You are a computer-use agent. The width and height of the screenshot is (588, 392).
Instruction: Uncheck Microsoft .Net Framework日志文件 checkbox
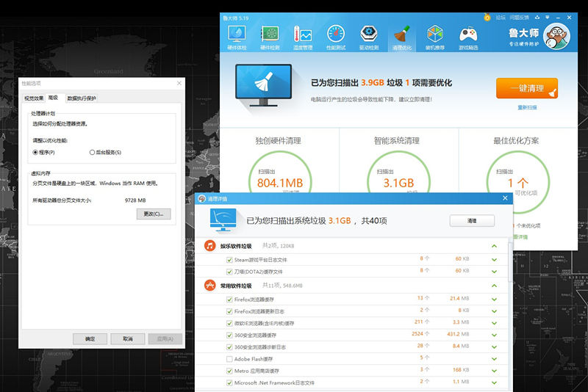[x=229, y=383]
